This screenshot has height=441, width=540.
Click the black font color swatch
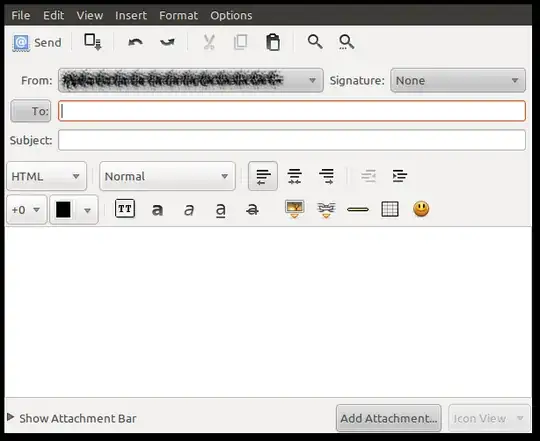click(x=63, y=210)
